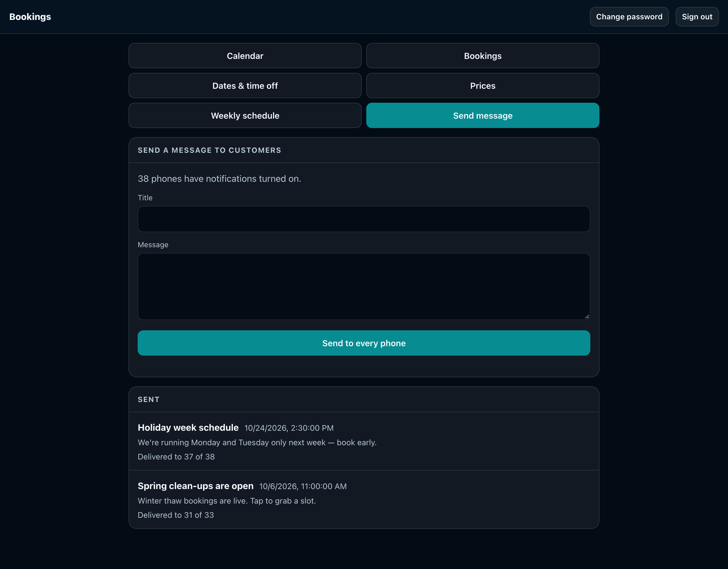Click timestamp 10/24/2026, 2:30:00 PM
This screenshot has height=569, width=728.
point(289,428)
